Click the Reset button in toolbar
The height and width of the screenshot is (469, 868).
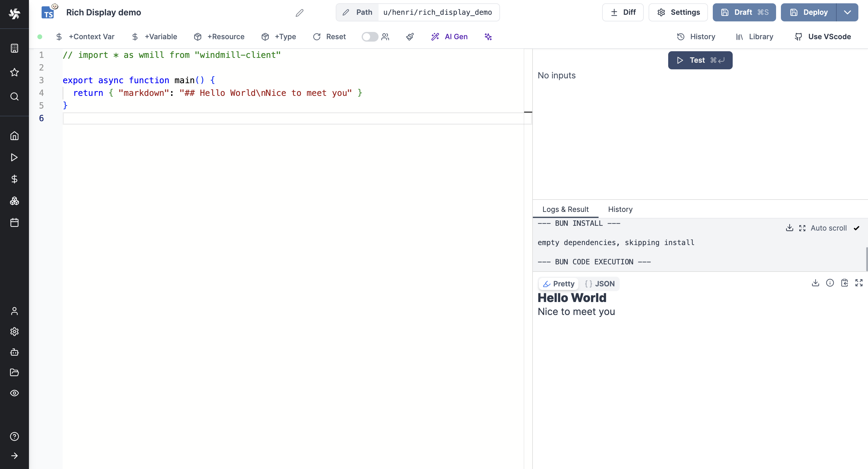329,36
